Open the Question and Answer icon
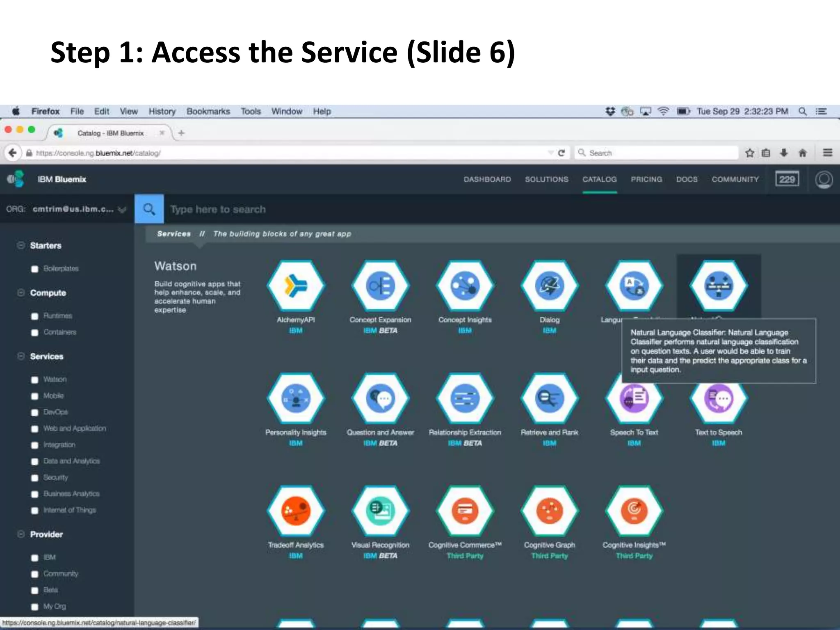 (380, 398)
